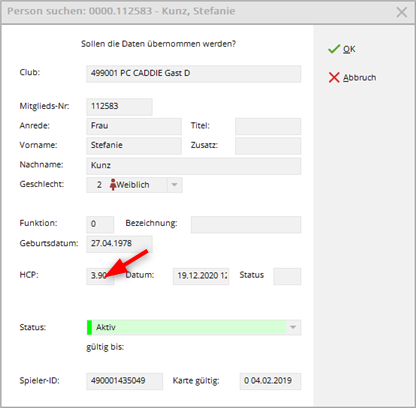Click the Geburtsdatum field 27.04.1978
Viewport: 416px width, 408px height.
coord(119,244)
